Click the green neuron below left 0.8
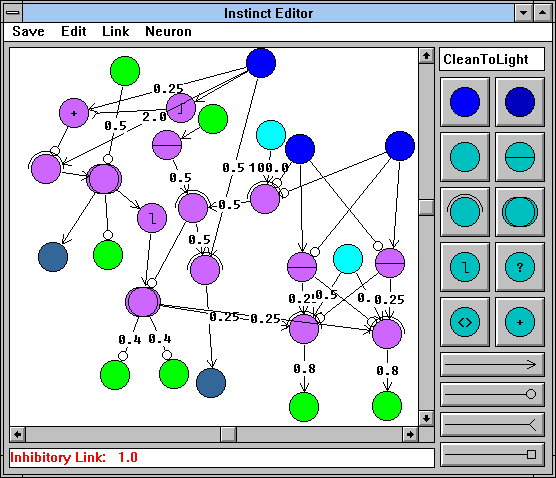The height and width of the screenshot is (478, 556). click(304, 407)
